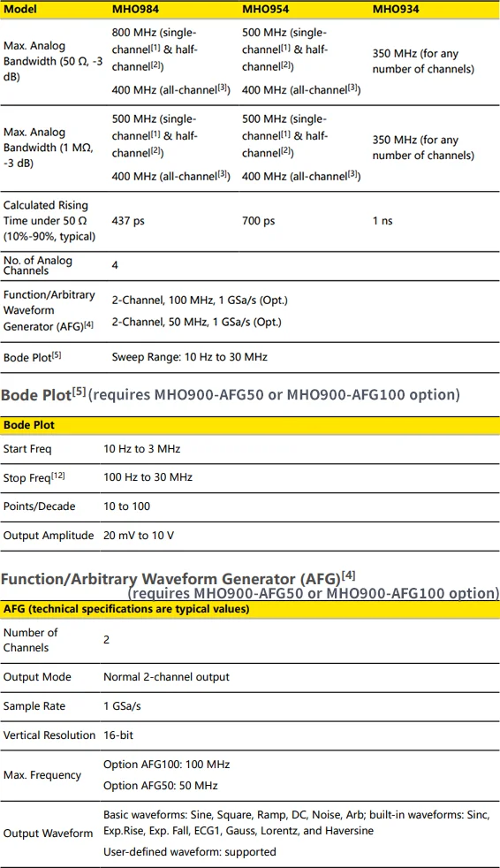
Task: Click the AFG technical specifications header bar
Action: point(250,610)
